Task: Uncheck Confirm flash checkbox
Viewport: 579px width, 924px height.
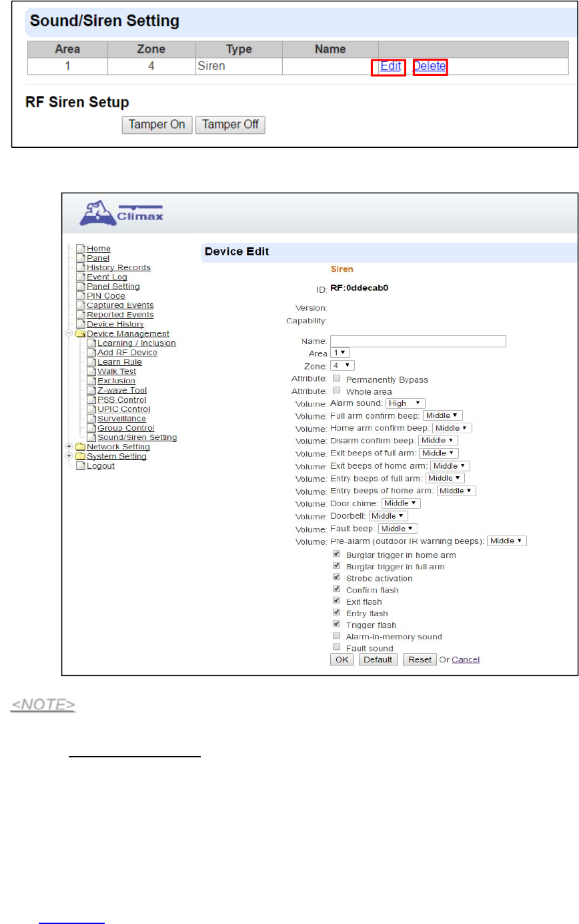Action: [x=337, y=589]
